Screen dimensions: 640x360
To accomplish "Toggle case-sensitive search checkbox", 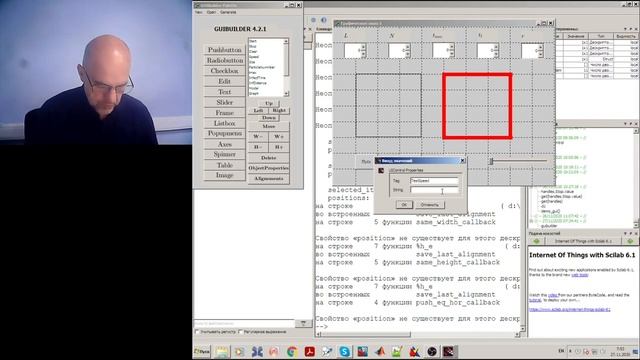I will [x=198, y=332].
